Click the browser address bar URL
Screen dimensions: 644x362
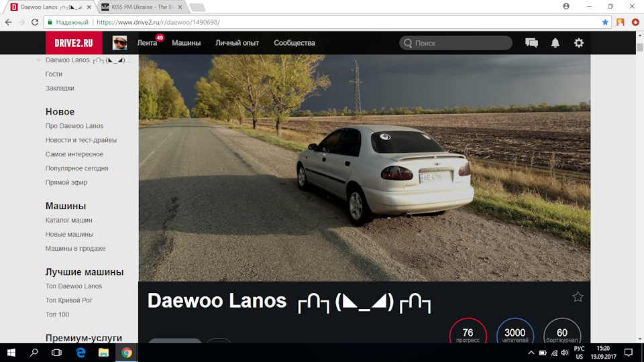(158, 22)
